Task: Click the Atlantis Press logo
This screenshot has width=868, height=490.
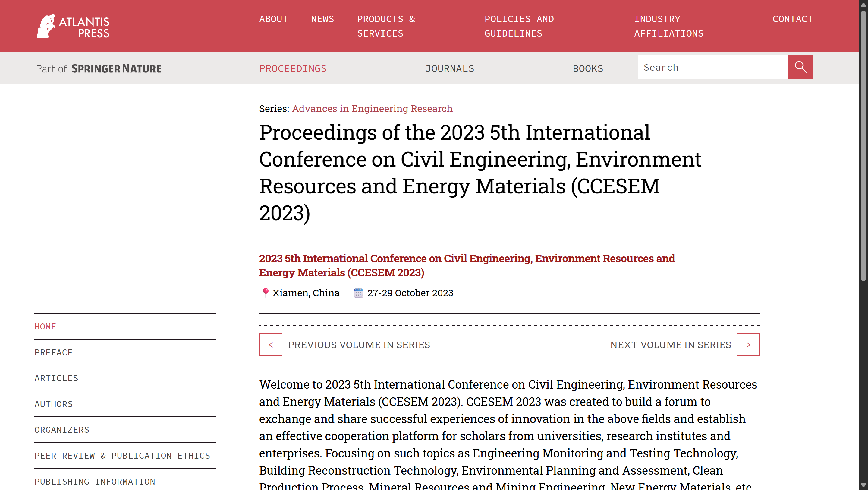Action: pyautogui.click(x=73, y=26)
